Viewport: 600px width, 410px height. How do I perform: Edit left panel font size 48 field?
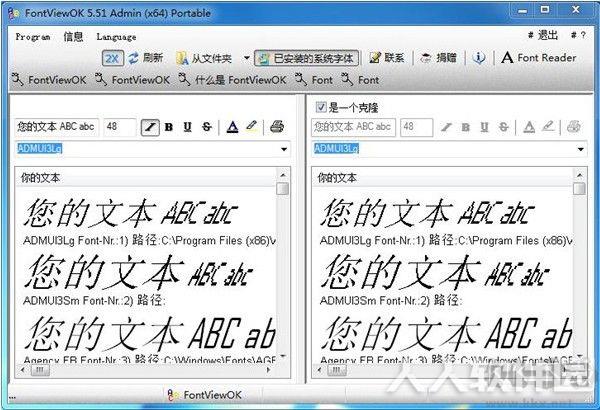pyautogui.click(x=120, y=127)
